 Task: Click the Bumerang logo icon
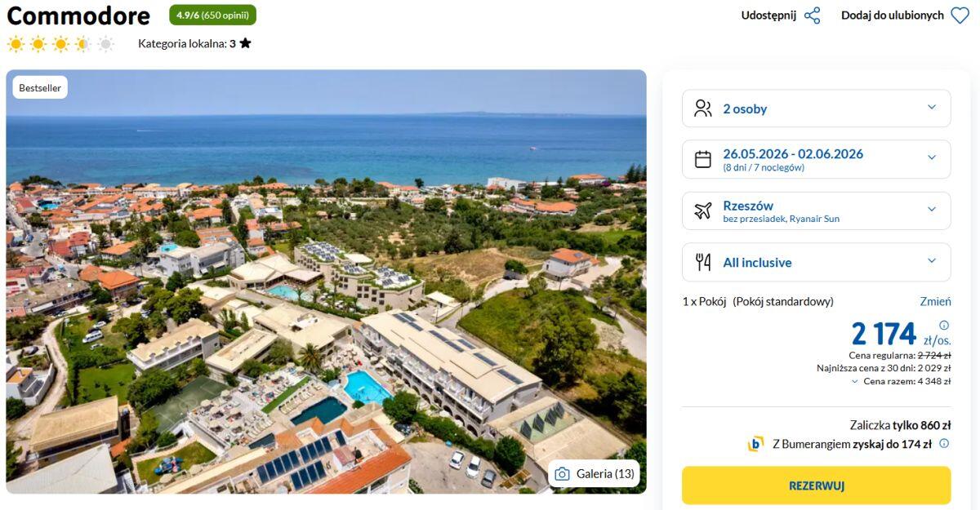point(755,444)
